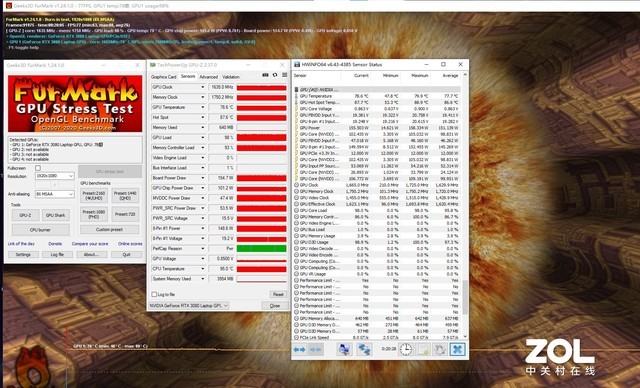Open the Validation tab
The image size is (640, 388).
tap(231, 77)
